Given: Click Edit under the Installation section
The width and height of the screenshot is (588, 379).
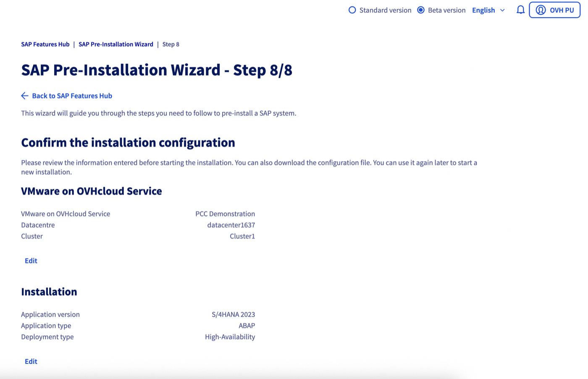Looking at the screenshot, I should (31, 361).
